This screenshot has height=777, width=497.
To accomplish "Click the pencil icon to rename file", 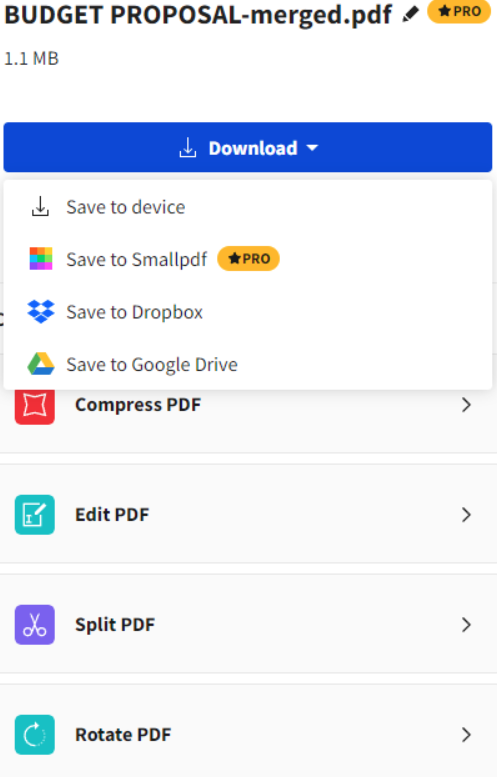I will pyautogui.click(x=410, y=14).
